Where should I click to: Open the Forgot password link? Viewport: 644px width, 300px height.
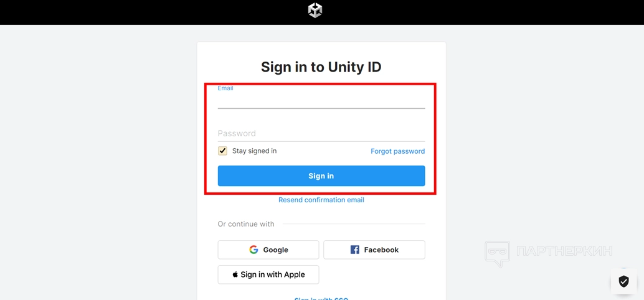pos(397,151)
